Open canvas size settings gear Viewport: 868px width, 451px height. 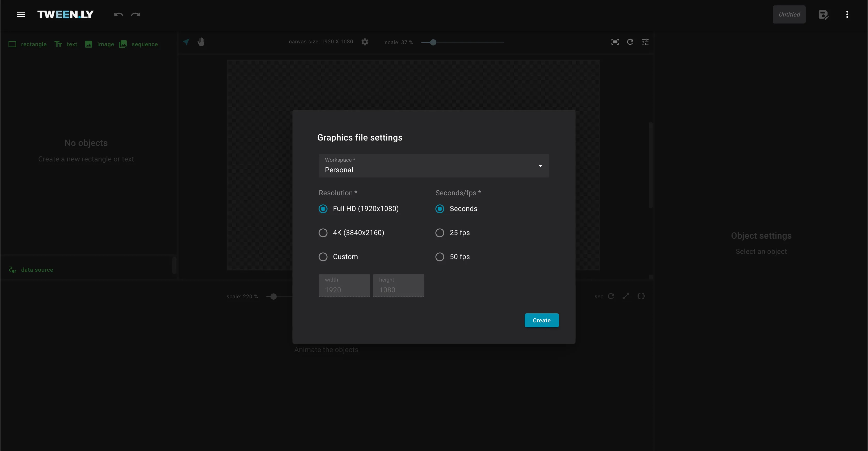[x=365, y=42]
